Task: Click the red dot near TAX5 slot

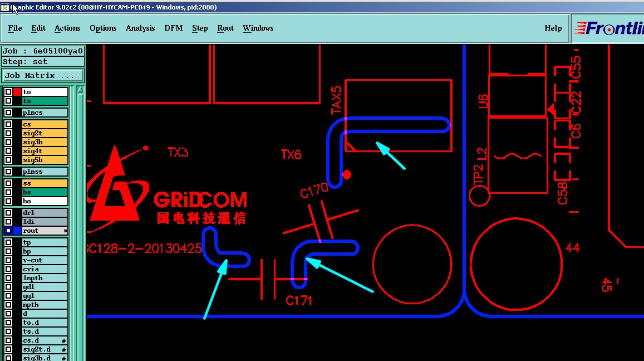Action: tap(347, 175)
